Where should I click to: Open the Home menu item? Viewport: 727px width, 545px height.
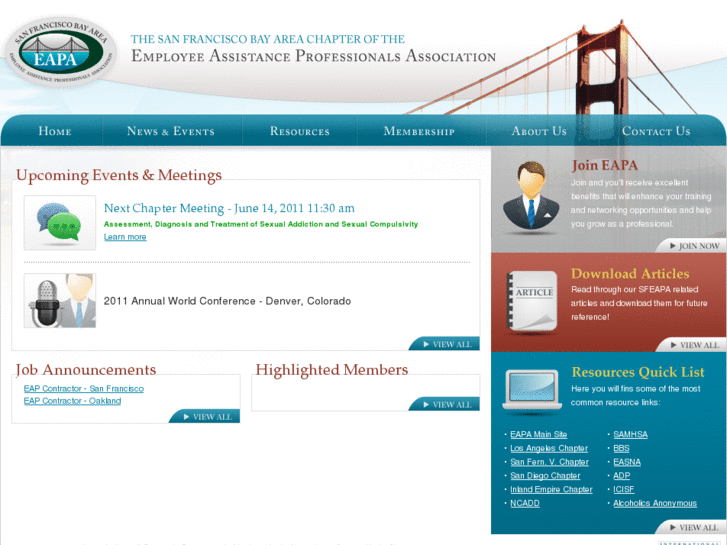point(55,131)
